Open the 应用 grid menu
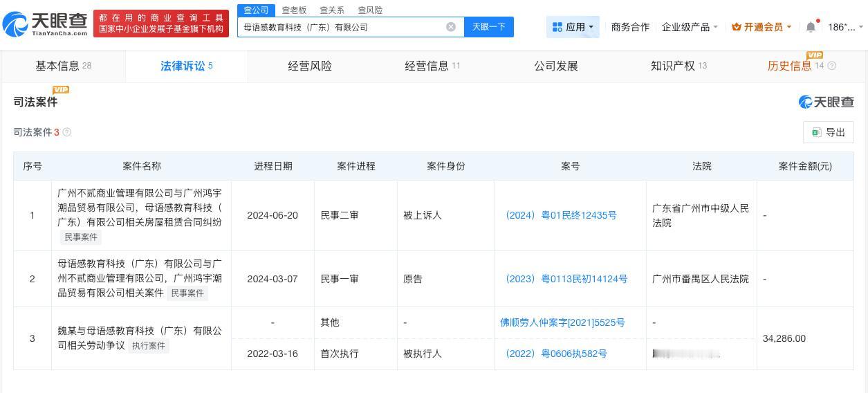Screen dimensions: 868x393 pos(573,27)
